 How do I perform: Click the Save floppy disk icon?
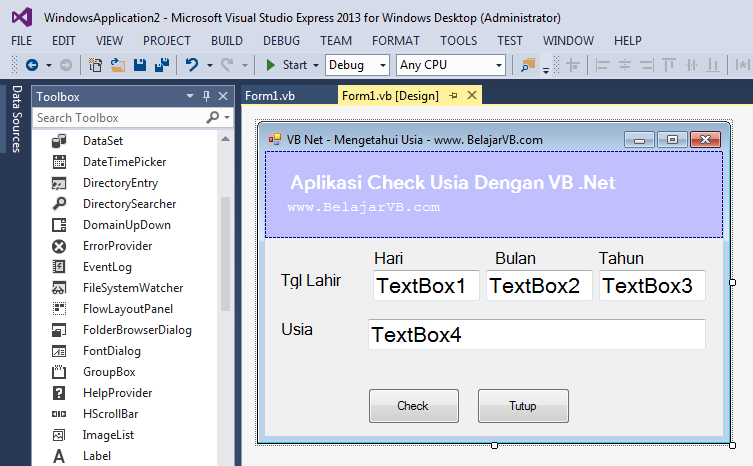(x=140, y=65)
